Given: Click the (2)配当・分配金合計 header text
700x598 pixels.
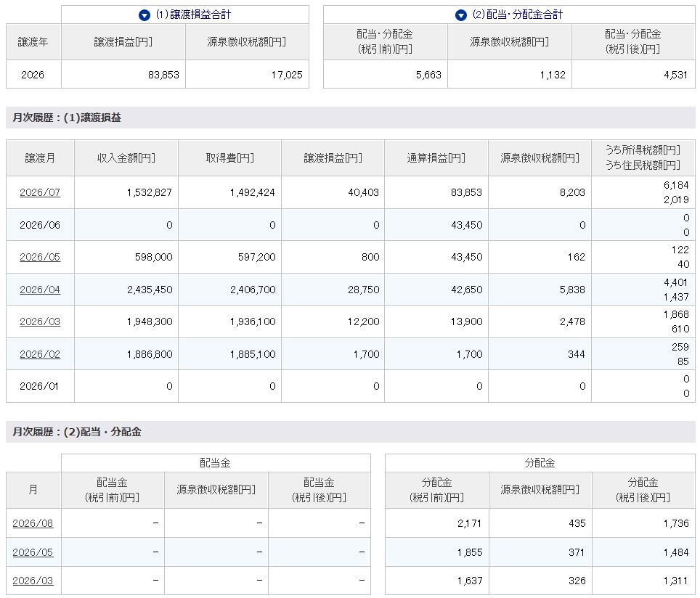Looking at the screenshot, I should coord(518,15).
